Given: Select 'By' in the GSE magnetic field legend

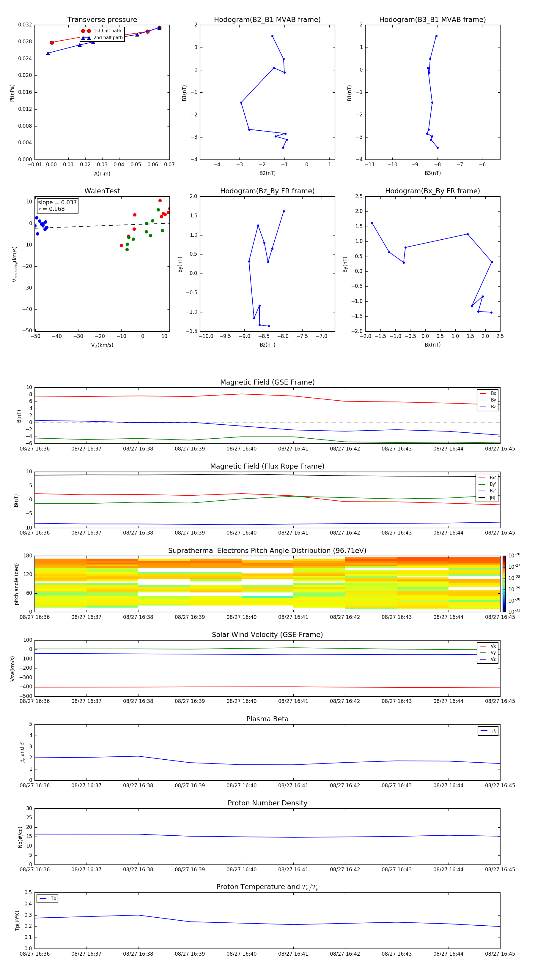Looking at the screenshot, I should click(488, 400).
